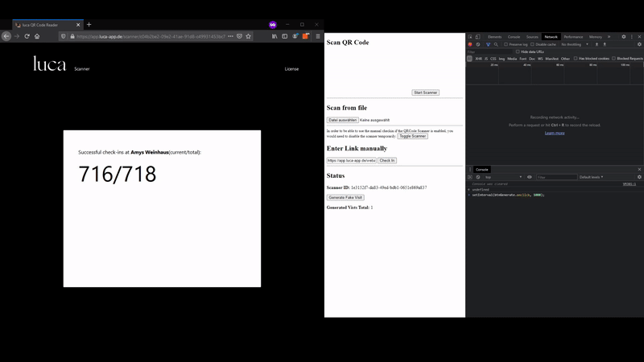Screen dimensions: 644x362
Task: Open Firefox hamburger application menu
Action: (318, 36)
